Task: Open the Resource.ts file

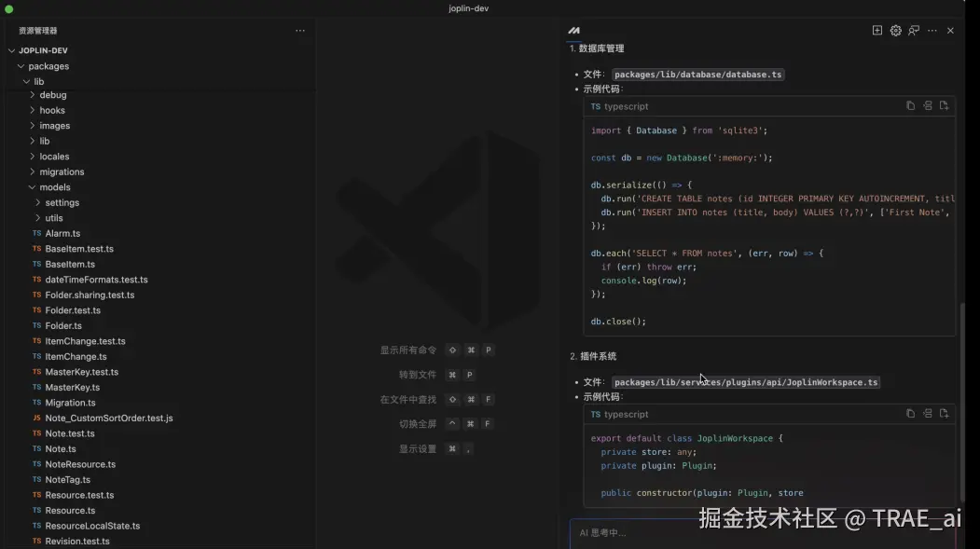Action: tap(70, 510)
